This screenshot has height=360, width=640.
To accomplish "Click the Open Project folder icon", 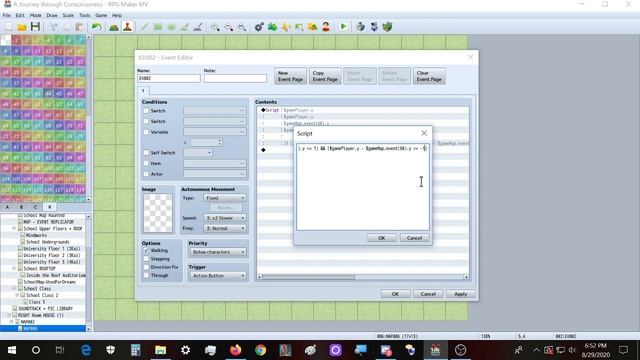I will pyautogui.click(x=22, y=27).
